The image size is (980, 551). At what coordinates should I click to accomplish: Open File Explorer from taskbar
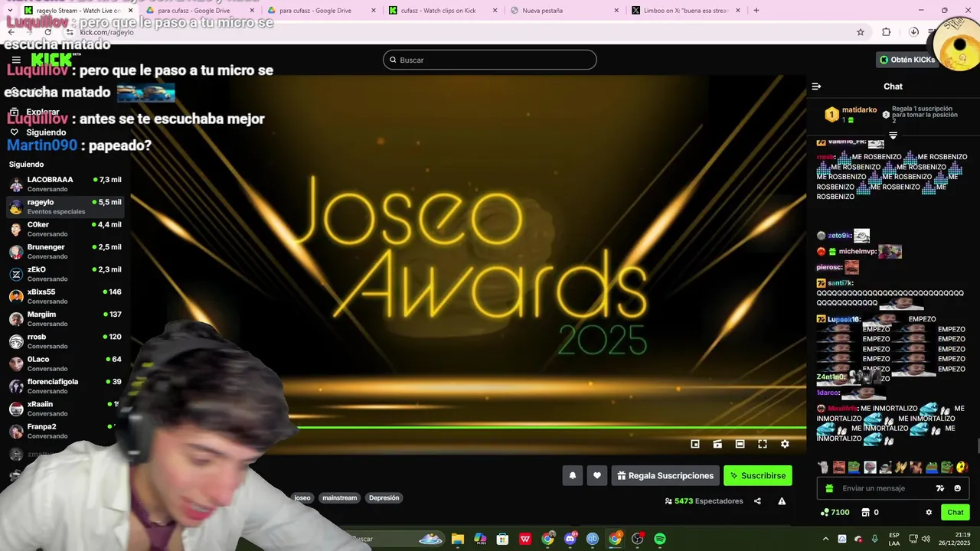(457, 539)
